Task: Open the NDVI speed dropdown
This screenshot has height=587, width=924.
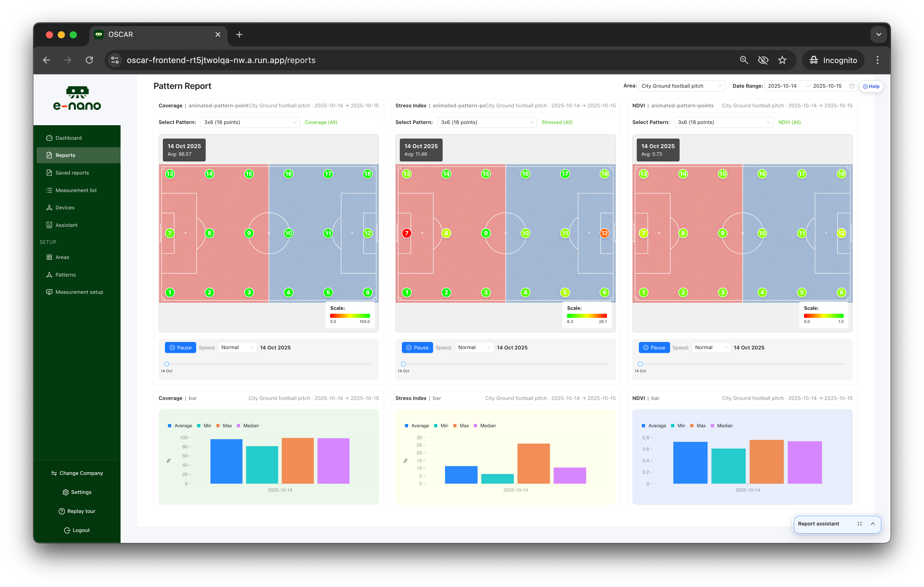Action: click(711, 348)
